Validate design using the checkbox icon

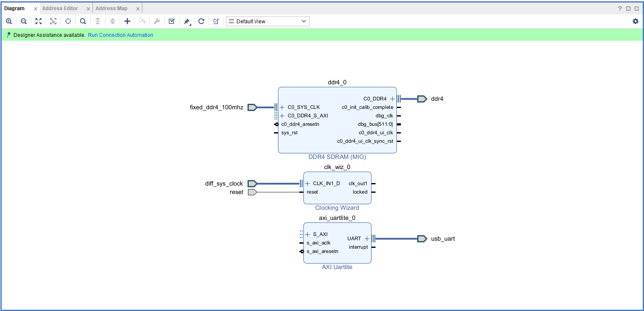[x=171, y=21]
